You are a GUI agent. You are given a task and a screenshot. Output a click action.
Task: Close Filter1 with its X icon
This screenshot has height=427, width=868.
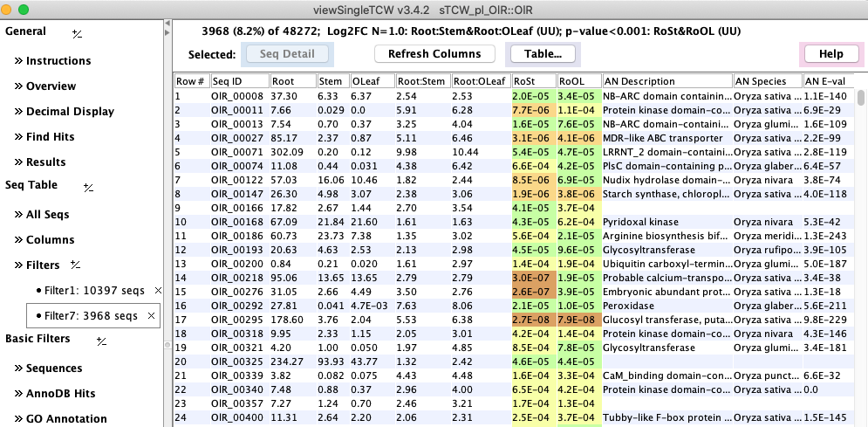click(x=157, y=290)
